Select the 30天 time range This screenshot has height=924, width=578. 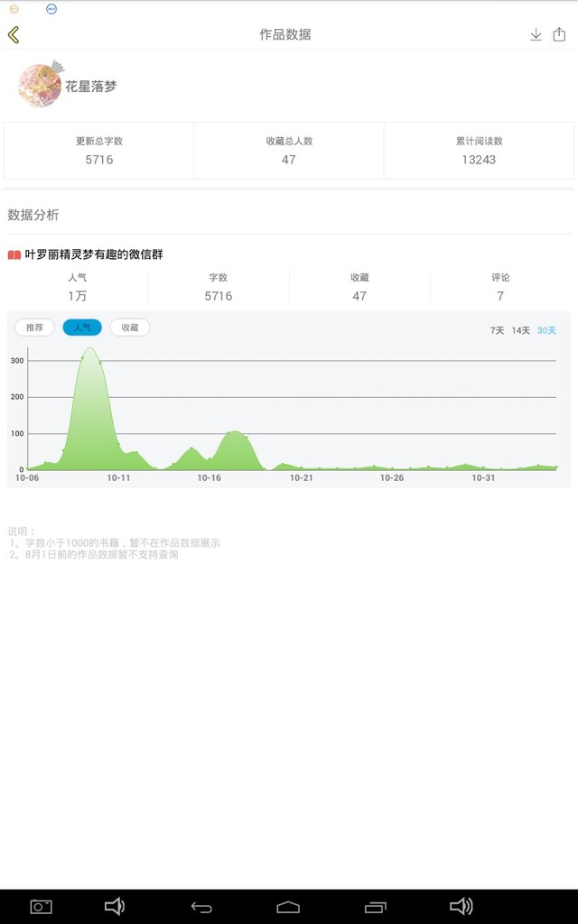546,330
